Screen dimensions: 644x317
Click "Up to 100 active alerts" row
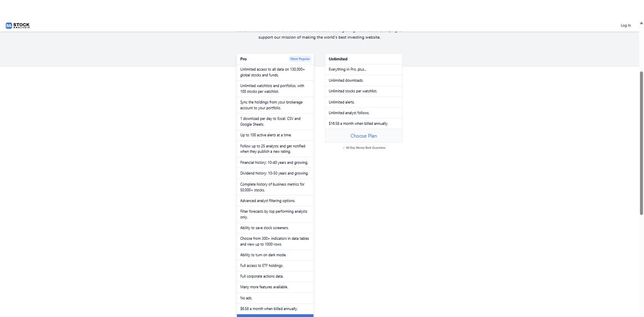tap(275, 135)
